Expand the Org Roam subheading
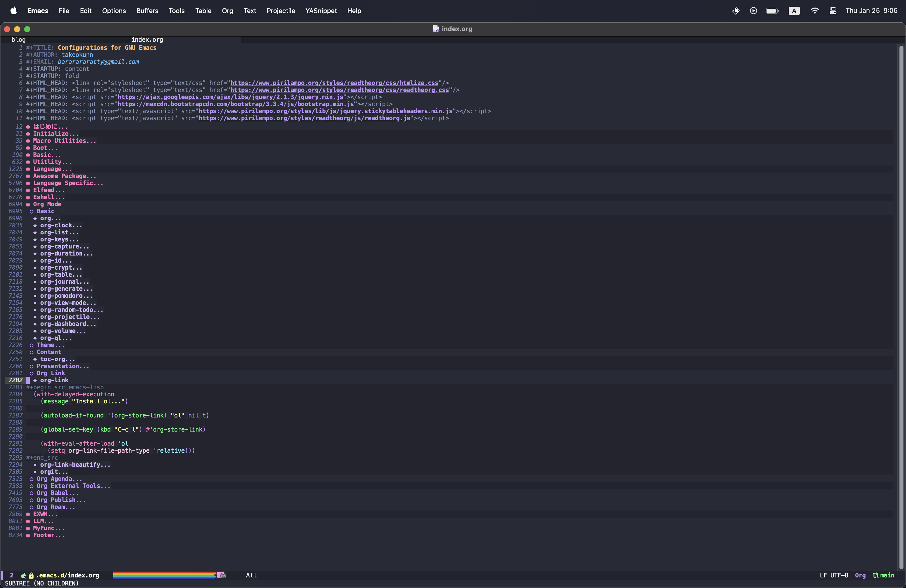Screen dimensions: 906x588 click(56, 507)
